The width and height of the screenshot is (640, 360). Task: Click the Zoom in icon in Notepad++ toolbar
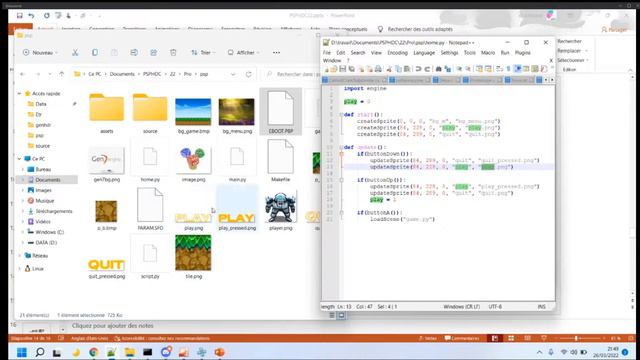459,69
